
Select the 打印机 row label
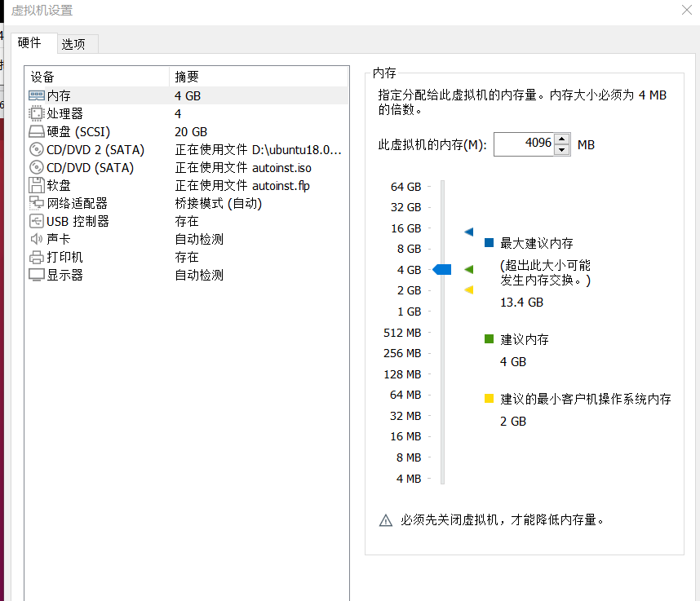(64, 257)
